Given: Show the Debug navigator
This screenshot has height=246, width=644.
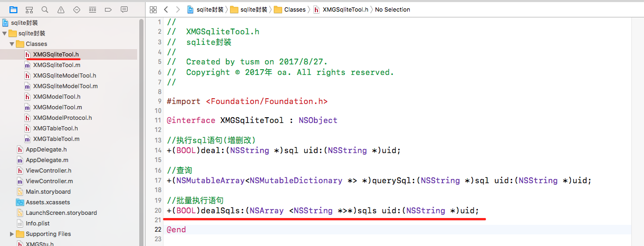Looking at the screenshot, I should 92,10.
